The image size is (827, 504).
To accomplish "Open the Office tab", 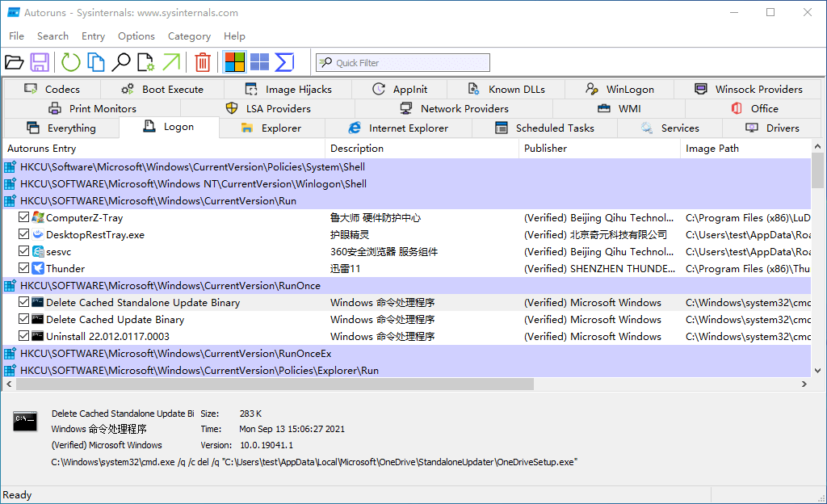I will [754, 108].
